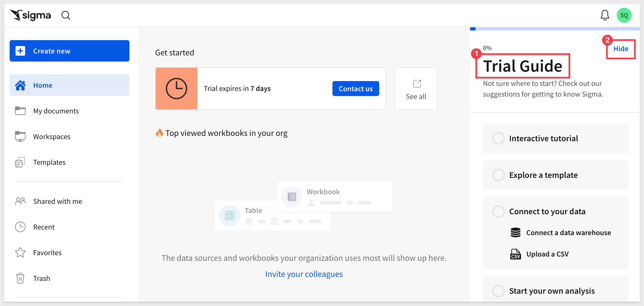The image size is (644, 306).
Task: Mark the Connect to your data circle
Action: (499, 211)
